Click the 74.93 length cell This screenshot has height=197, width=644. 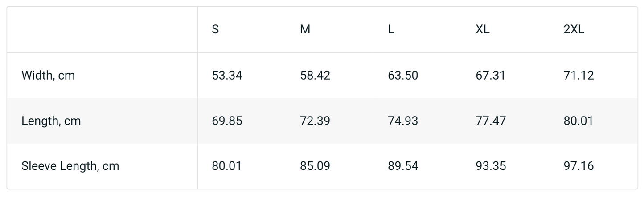coord(403,121)
